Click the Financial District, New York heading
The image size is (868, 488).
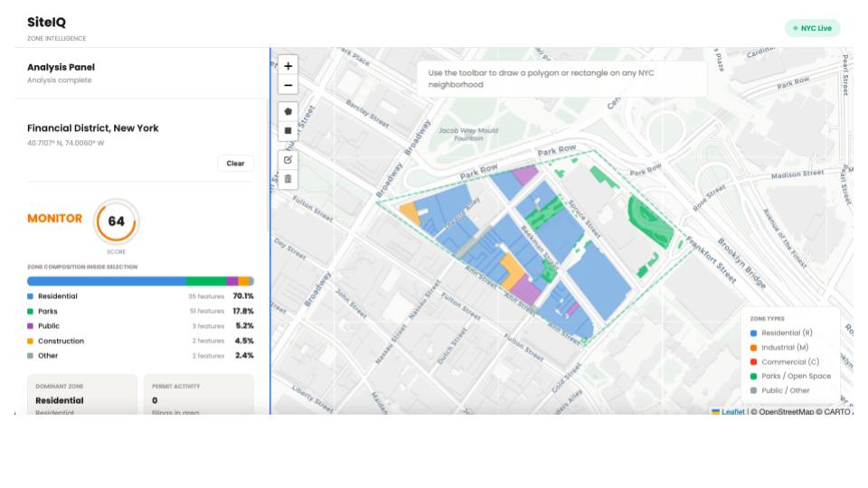(92, 128)
